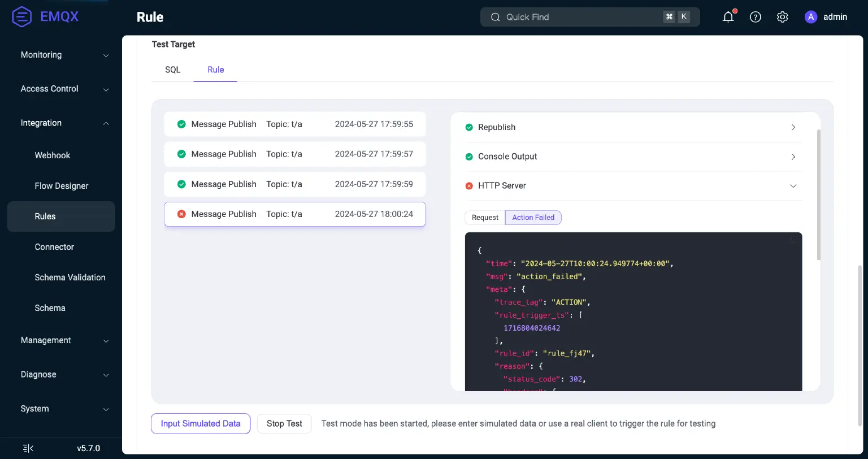868x459 pixels.
Task: Click the error badge on failed Message Publish
Action: click(x=181, y=214)
